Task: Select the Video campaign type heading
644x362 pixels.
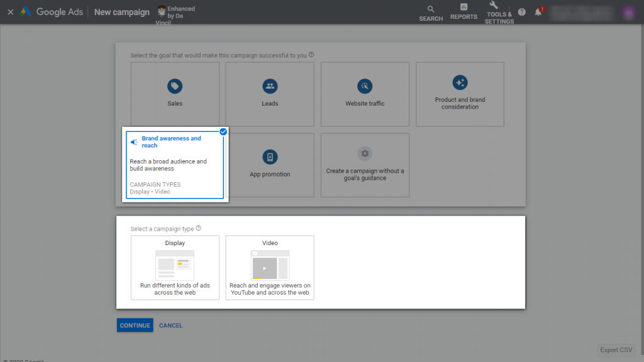Action: point(270,243)
